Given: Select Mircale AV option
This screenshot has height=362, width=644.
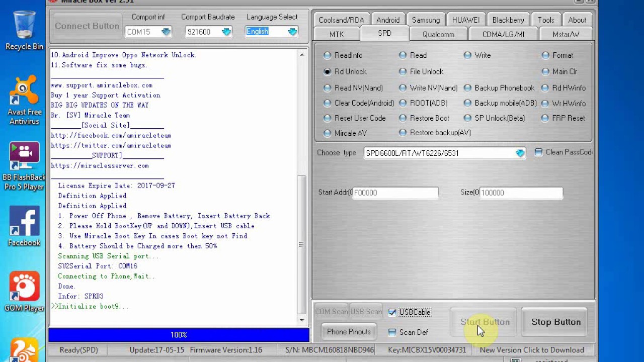Looking at the screenshot, I should [x=345, y=133].
